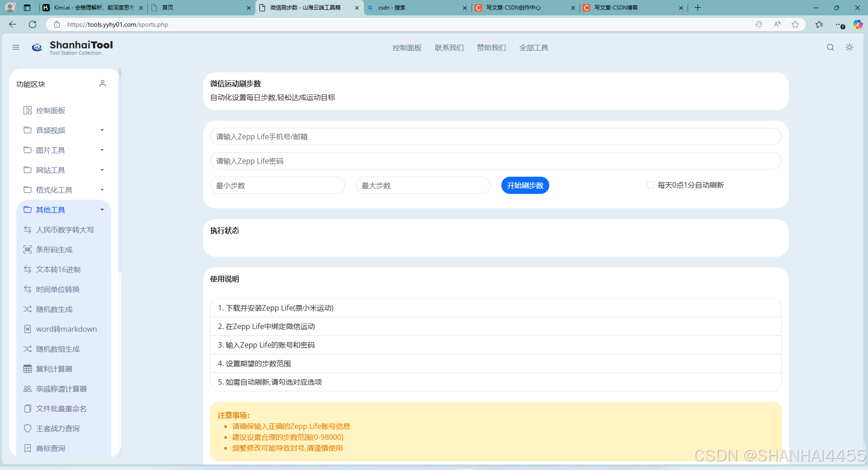Open 人民币数字转大写 tool
This screenshot has height=470, width=868.
(x=64, y=230)
